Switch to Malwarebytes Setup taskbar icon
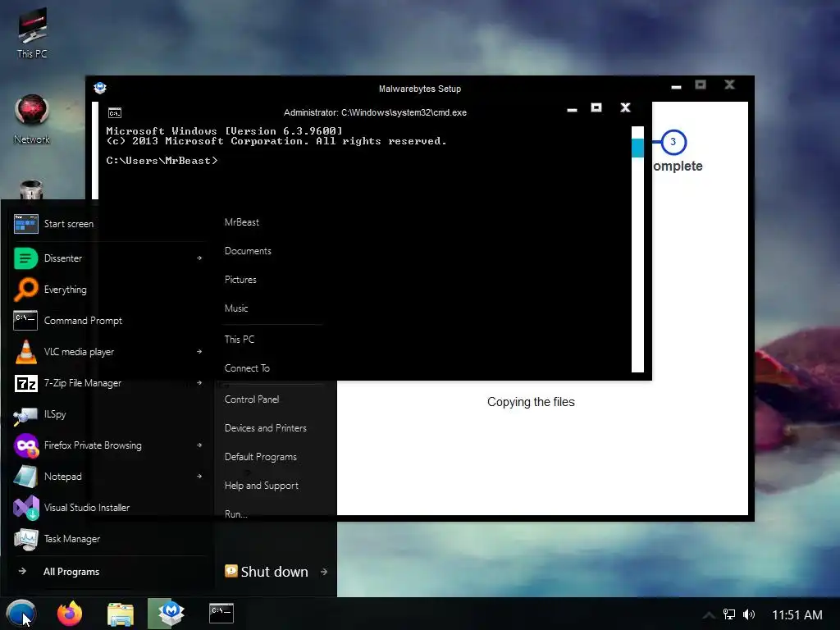Screen dimensions: 840x630 click(x=171, y=614)
